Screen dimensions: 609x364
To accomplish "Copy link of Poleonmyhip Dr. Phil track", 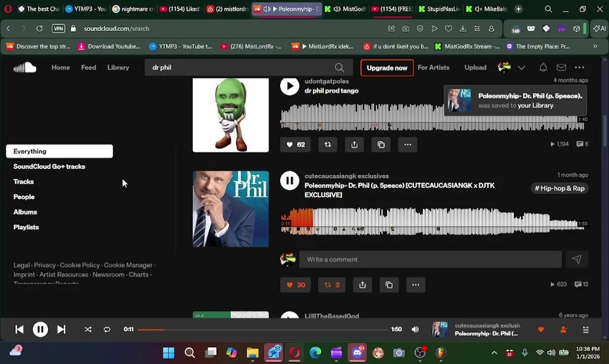I will click(x=389, y=285).
